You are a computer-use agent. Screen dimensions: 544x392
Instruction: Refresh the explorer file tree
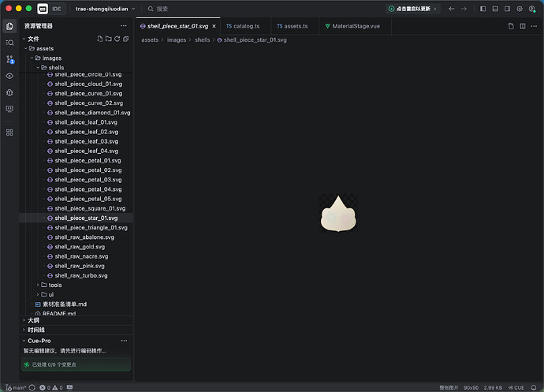click(x=117, y=39)
